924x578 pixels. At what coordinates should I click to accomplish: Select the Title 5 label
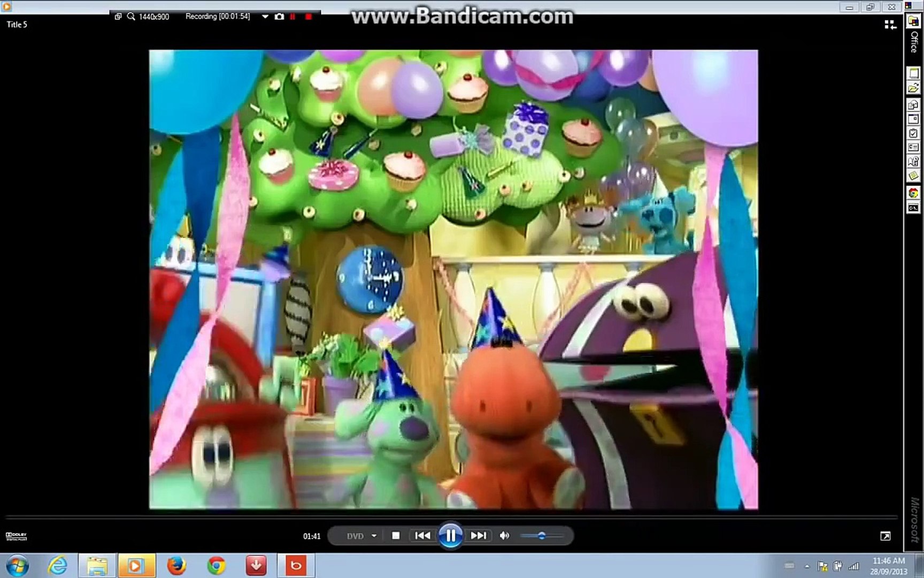(16, 25)
